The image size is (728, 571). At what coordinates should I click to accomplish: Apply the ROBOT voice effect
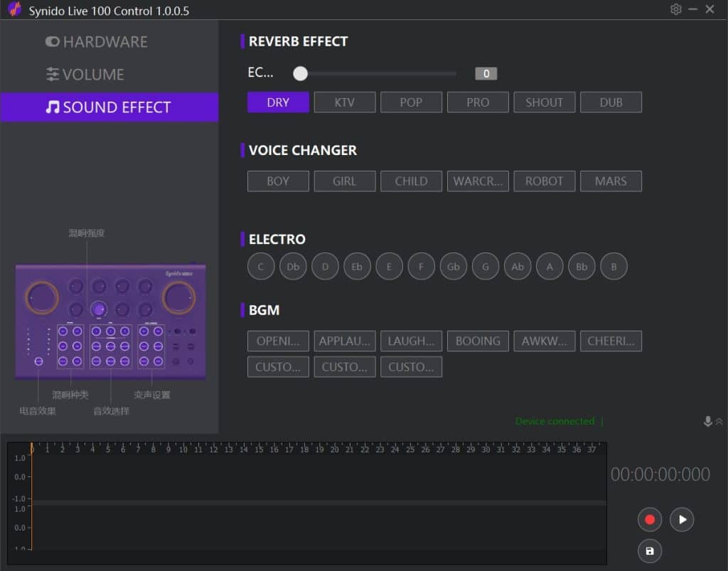[544, 181]
